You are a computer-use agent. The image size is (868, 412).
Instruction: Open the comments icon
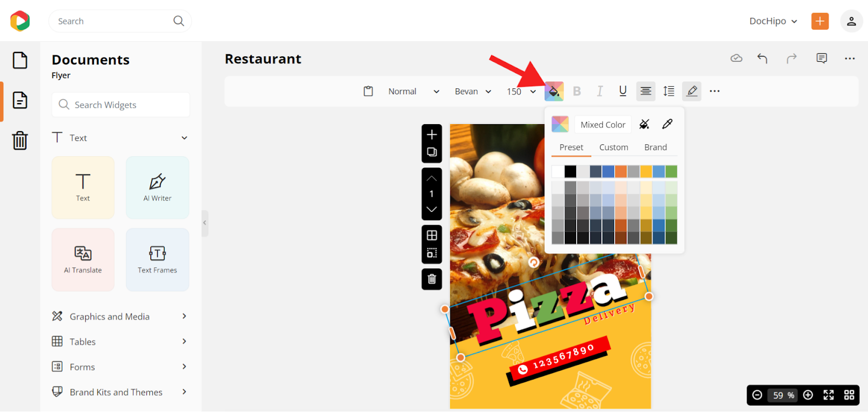(x=821, y=58)
